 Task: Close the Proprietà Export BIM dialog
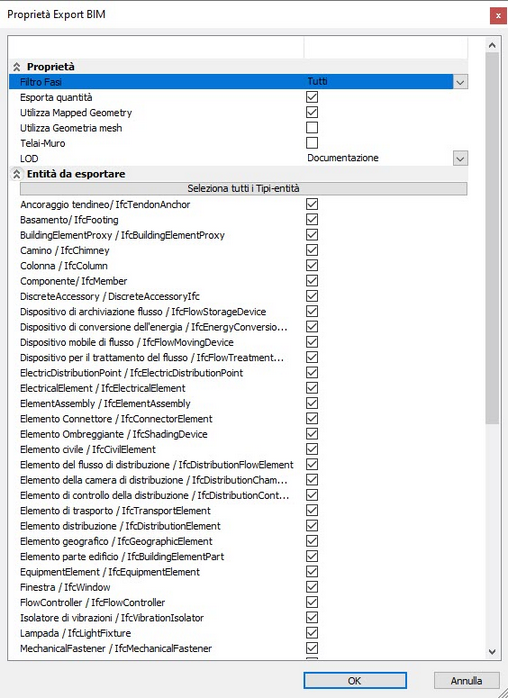pos(498,16)
